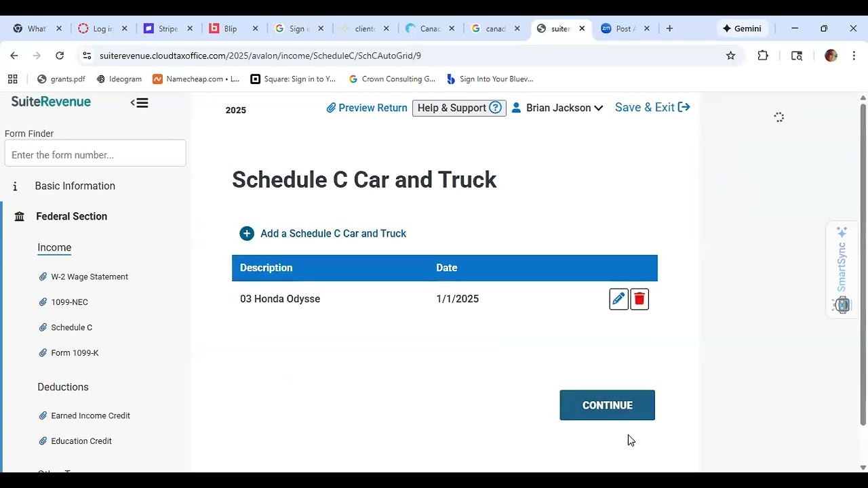Open the media/search side panel icon
Viewport: 868px width, 488px height.
point(797,56)
